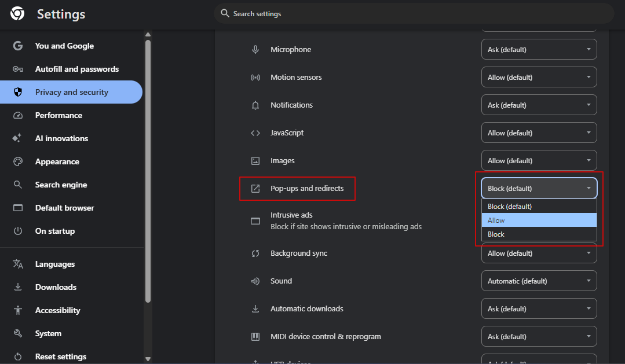Click the download icon beside Downloads in sidebar
The height and width of the screenshot is (364, 625).
[17, 286]
